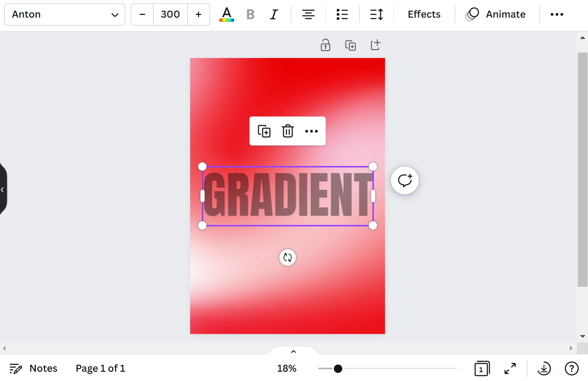
Task: Toggle italic formatting
Action: coord(274,14)
